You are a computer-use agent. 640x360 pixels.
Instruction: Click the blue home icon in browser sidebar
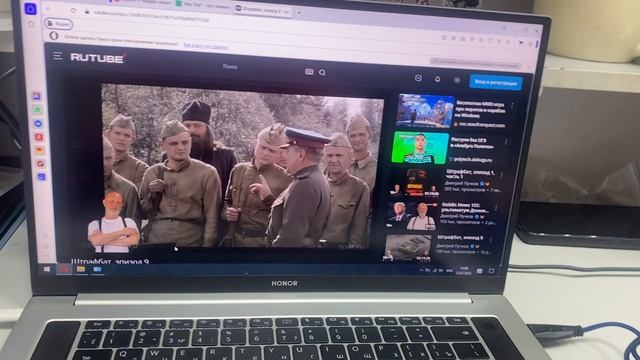tap(31, 9)
